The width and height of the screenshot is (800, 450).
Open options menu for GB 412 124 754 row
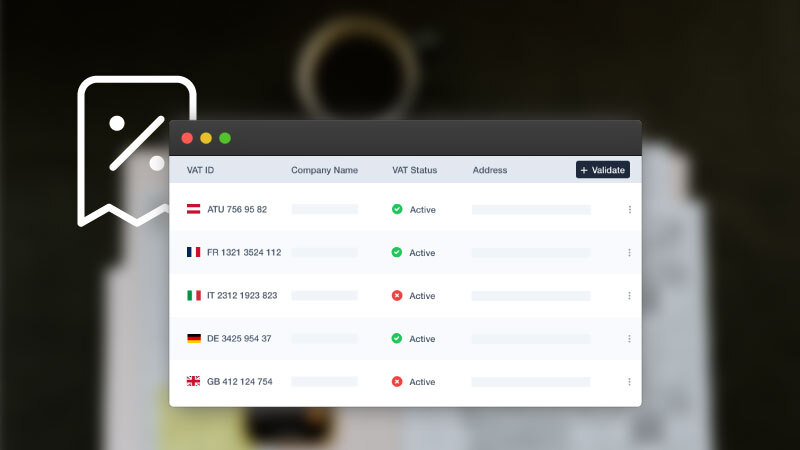(629, 382)
